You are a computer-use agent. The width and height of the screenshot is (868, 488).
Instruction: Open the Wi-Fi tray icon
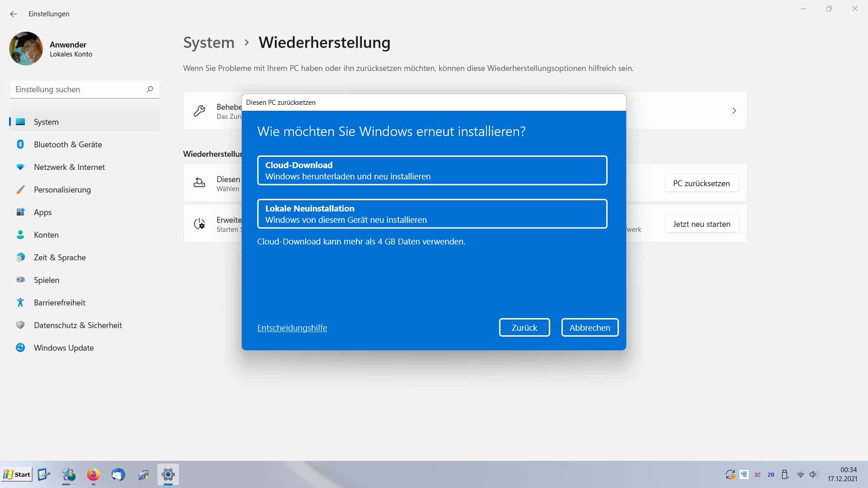coord(800,475)
